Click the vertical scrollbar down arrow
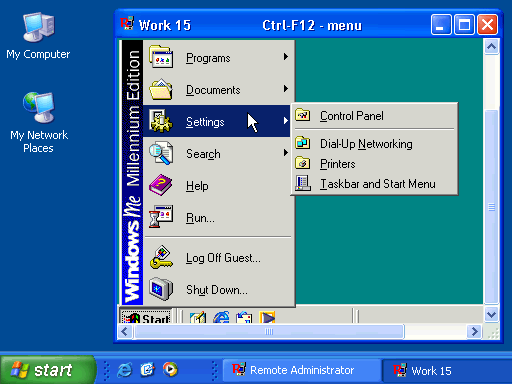512x384 pixels. click(x=491, y=314)
